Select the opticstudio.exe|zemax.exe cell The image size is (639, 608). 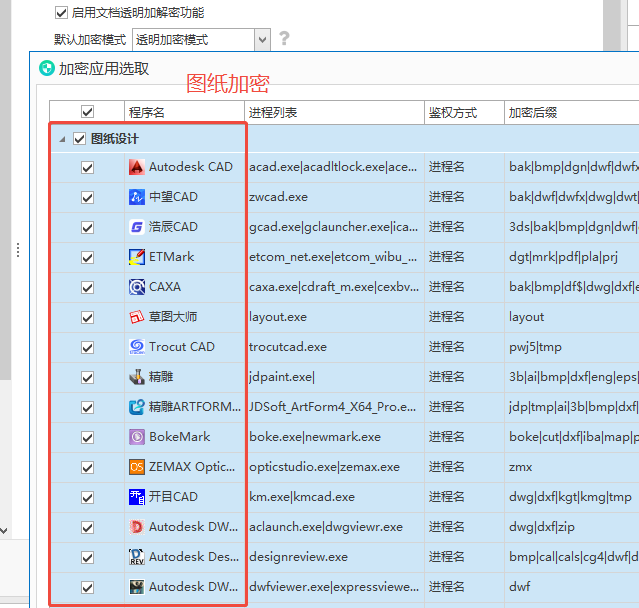pos(334,467)
